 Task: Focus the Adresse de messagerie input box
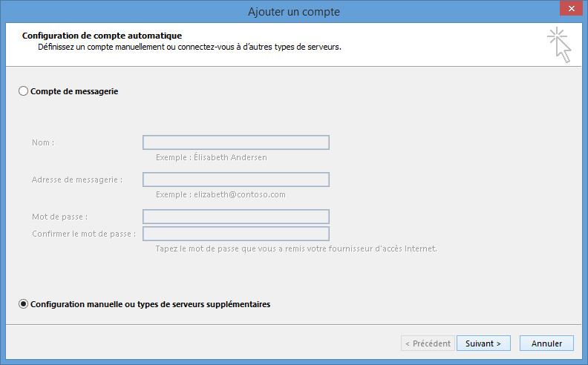pos(235,180)
